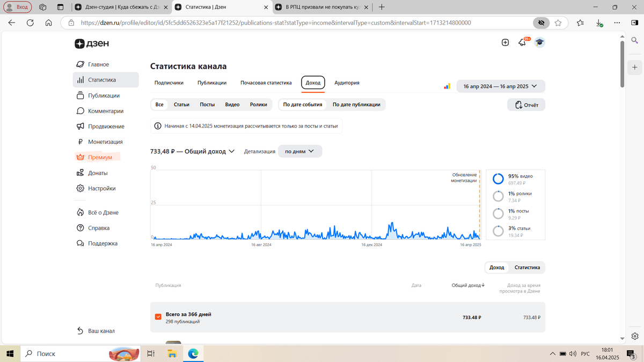644x362 pixels.
Task: Click the 1% посты income ring
Action: [499, 214]
